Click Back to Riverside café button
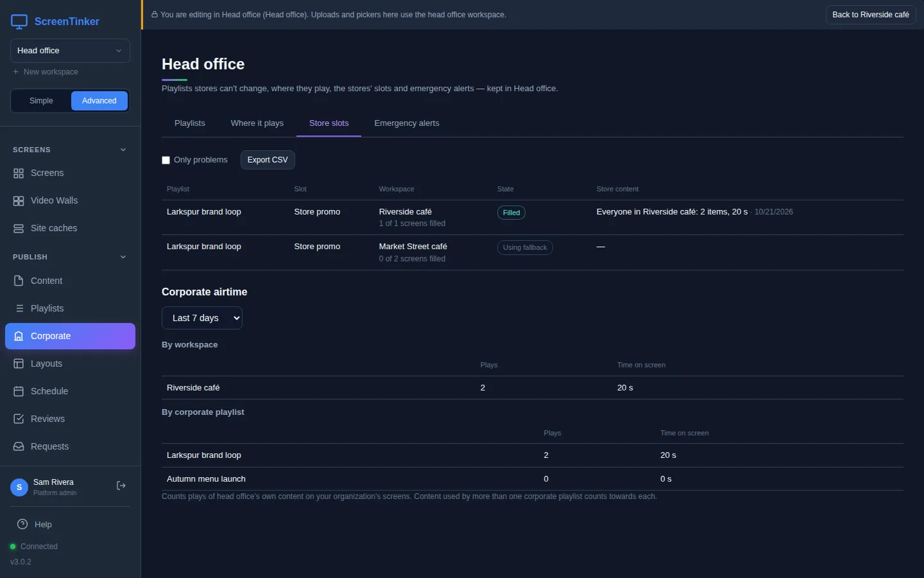 [871, 15]
